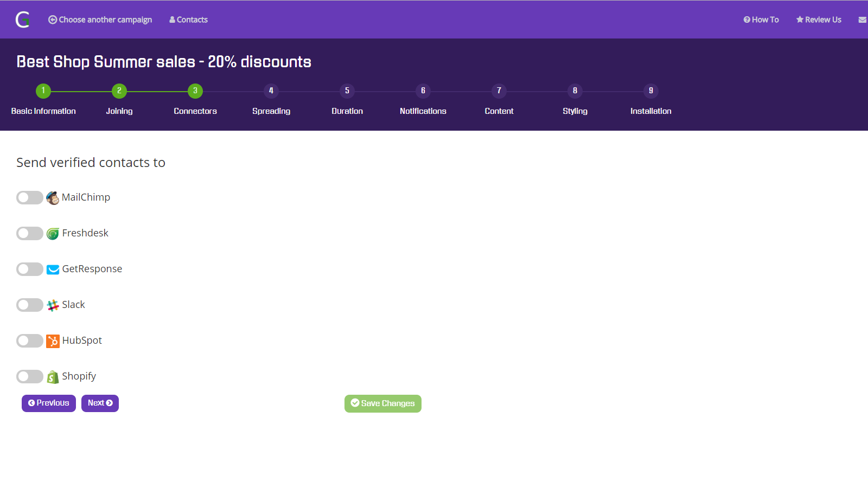Open the Joining step
This screenshot has width=868, height=488.
[119, 111]
